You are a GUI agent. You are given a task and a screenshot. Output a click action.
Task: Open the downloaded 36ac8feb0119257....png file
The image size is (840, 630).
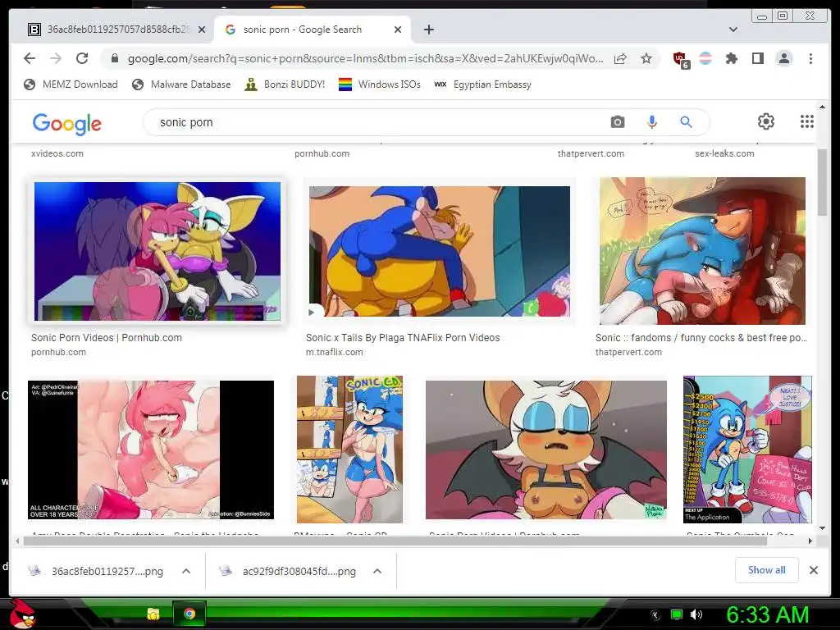pos(97,571)
